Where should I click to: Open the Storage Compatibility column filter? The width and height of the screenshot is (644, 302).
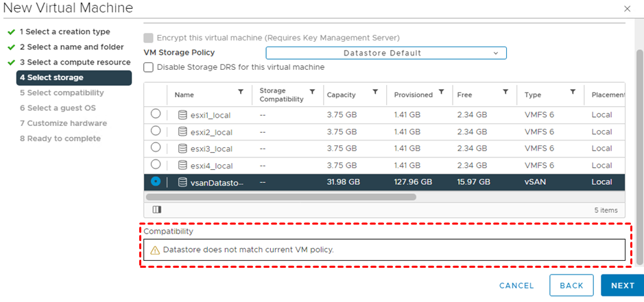[312, 92]
